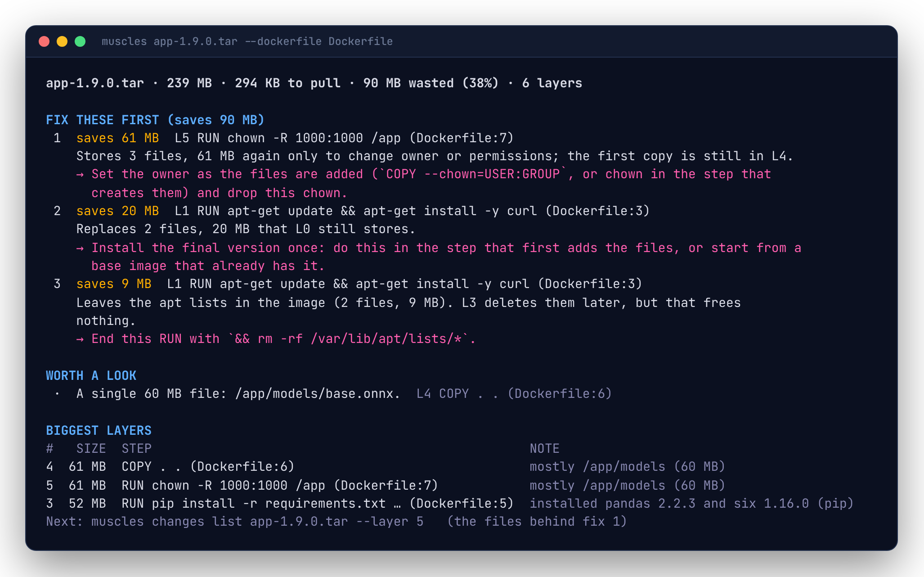Viewport: 924px width, 577px height.
Task: Click the 'saves 9 MB' text
Action: [x=114, y=284]
